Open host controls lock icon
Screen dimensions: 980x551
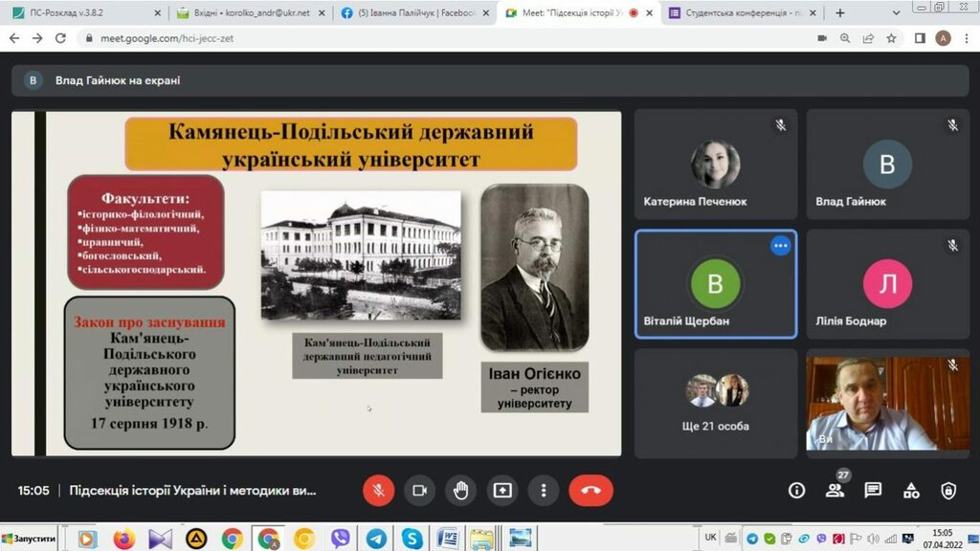pos(948,491)
